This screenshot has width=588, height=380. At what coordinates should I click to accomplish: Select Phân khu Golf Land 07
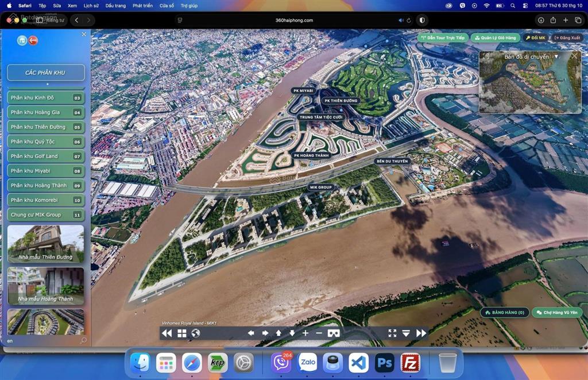coord(46,156)
